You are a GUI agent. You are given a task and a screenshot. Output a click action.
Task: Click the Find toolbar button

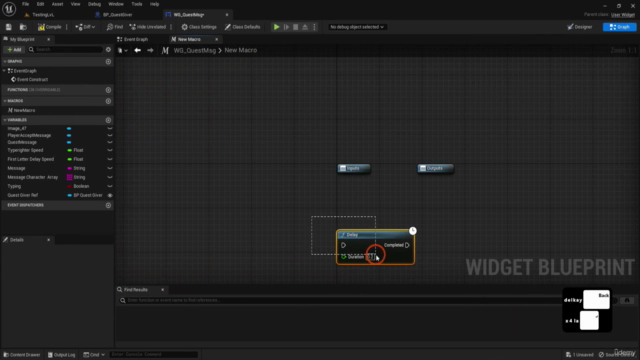115,27
